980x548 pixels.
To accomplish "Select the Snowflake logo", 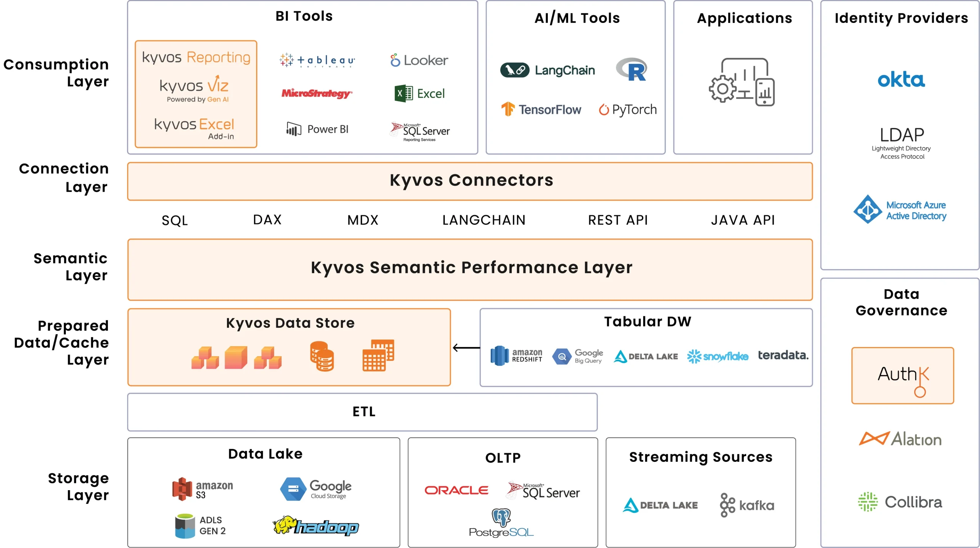I will [717, 356].
